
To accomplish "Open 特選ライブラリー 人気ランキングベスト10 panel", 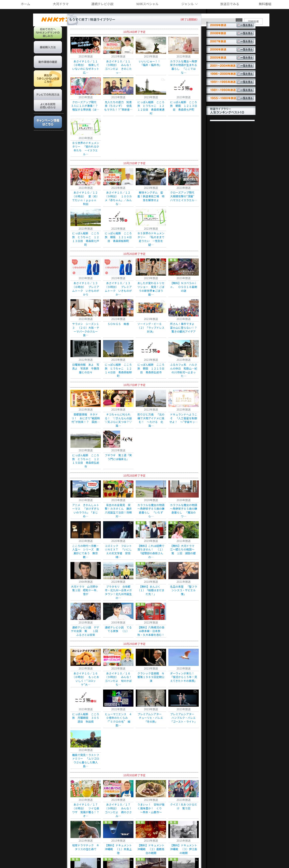I will [231, 111].
